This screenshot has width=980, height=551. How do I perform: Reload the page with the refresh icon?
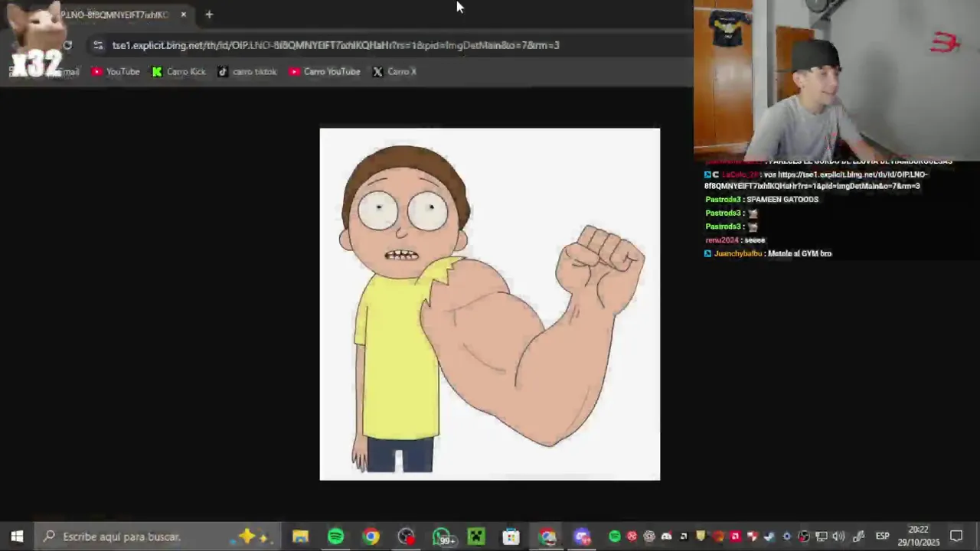67,45
